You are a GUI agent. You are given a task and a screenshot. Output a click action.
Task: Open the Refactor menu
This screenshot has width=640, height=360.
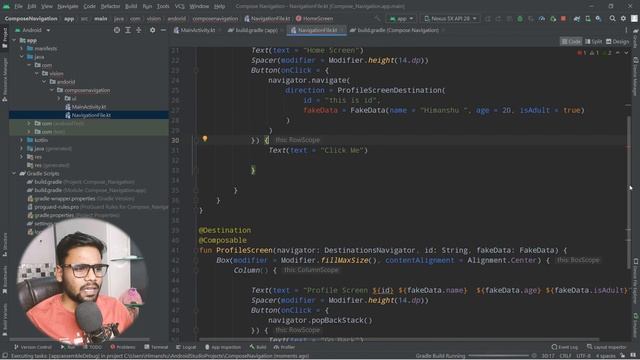click(110, 7)
